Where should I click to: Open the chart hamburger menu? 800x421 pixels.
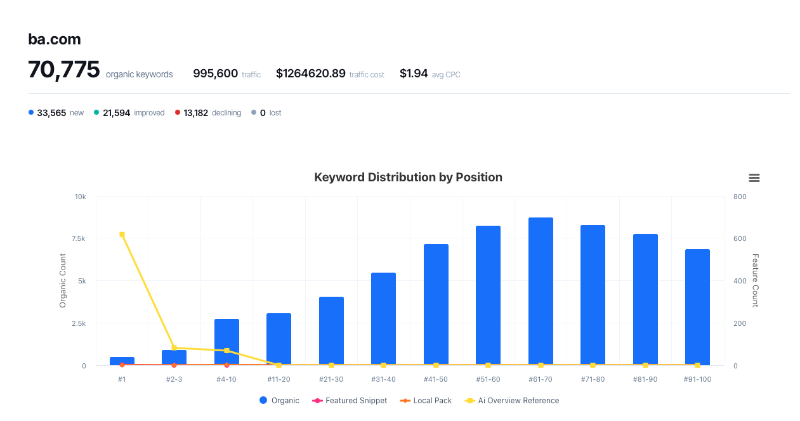coord(754,178)
